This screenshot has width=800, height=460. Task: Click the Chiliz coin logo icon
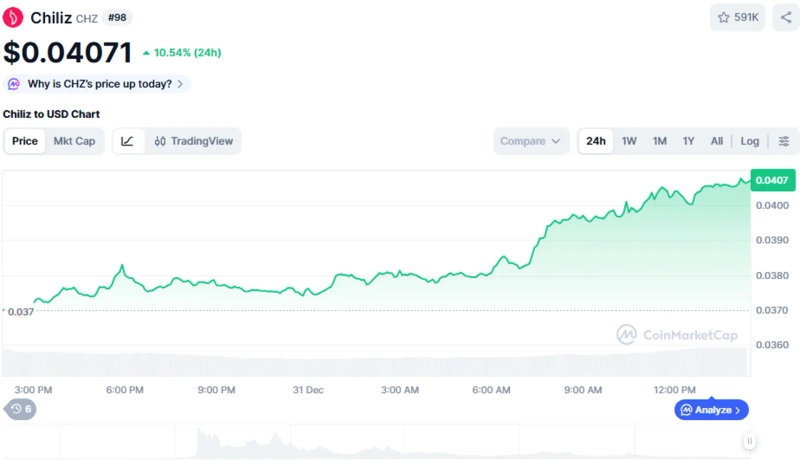[x=15, y=17]
